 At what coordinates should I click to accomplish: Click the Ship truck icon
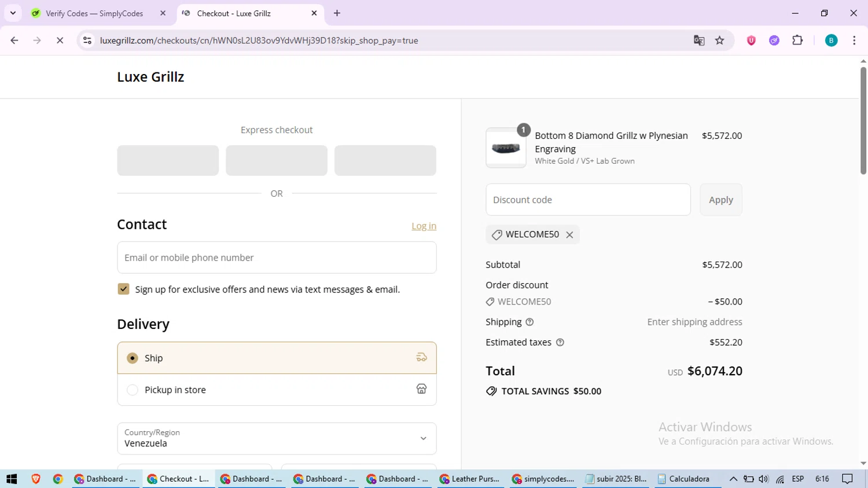pyautogui.click(x=421, y=358)
